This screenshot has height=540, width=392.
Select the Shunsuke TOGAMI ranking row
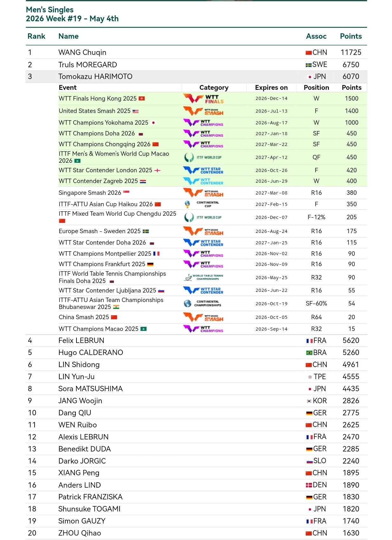pyautogui.click(x=196, y=509)
